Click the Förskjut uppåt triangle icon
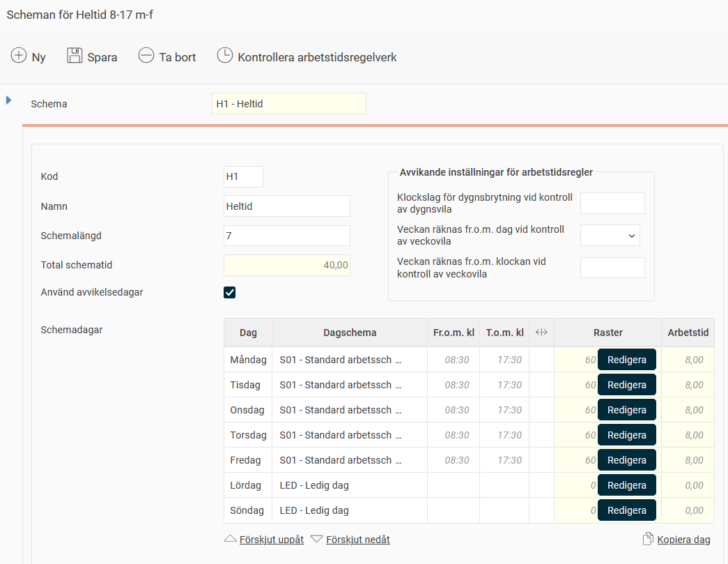This screenshot has height=564, width=728. coord(230,539)
